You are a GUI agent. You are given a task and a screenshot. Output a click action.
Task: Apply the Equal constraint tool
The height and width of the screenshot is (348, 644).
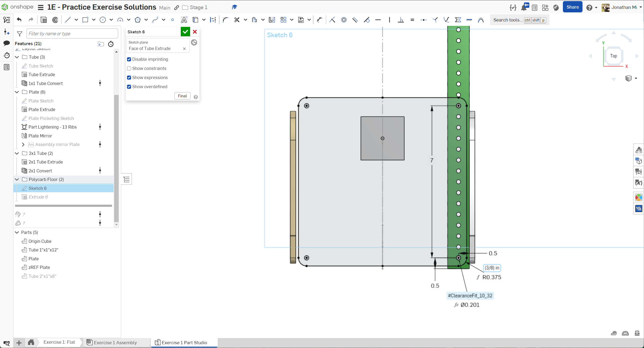click(412, 20)
